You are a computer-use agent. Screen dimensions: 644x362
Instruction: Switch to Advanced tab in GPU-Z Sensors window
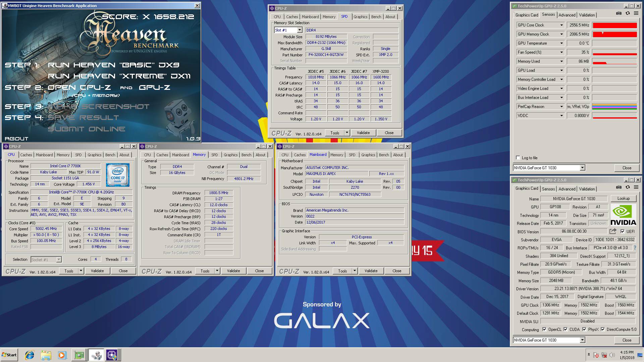click(x=567, y=15)
